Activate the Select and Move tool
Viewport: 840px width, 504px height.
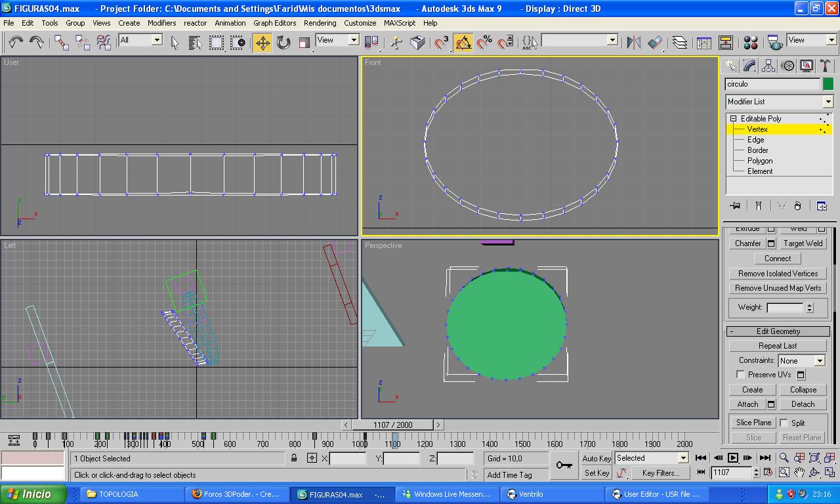(262, 43)
